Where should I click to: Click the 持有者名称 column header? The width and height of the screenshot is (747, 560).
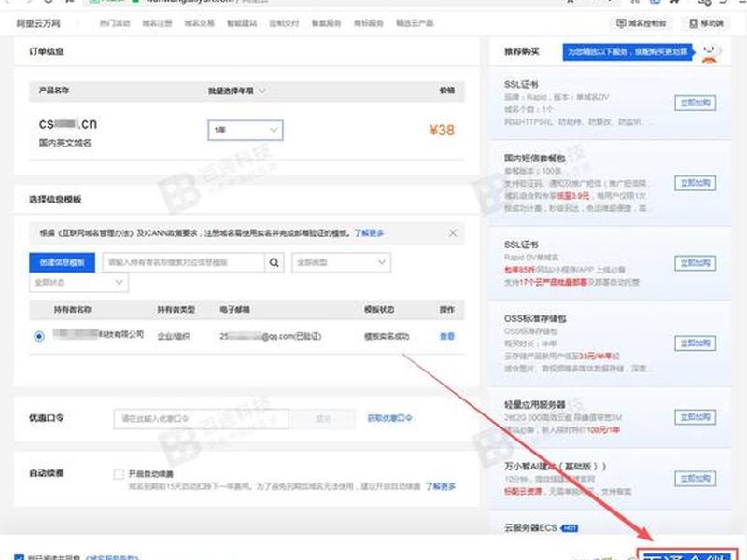tap(73, 310)
